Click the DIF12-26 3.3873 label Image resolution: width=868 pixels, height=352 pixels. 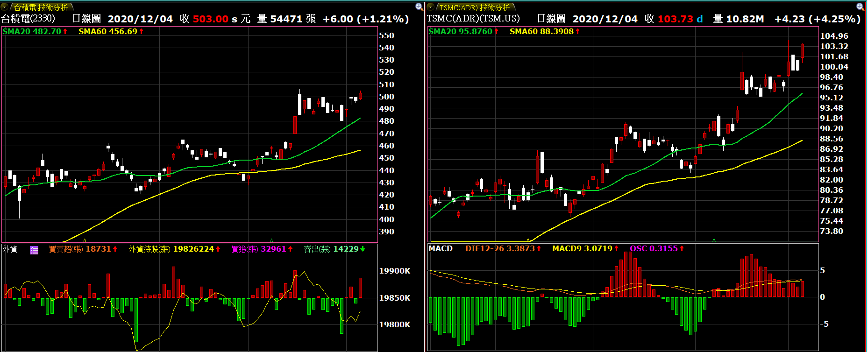click(503, 248)
